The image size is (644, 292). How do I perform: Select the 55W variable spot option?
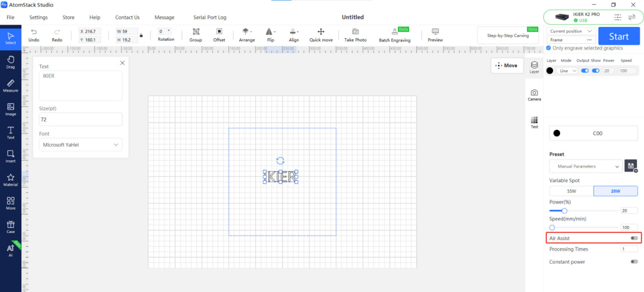pos(571,191)
